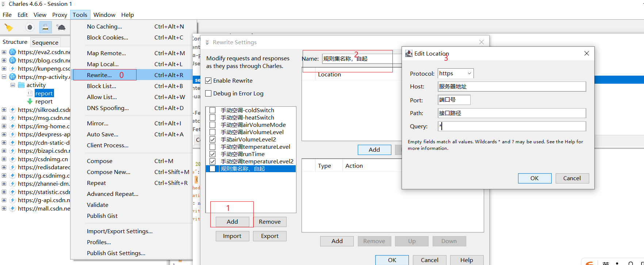Expand the eva2.csdn tree node

(x=4, y=52)
